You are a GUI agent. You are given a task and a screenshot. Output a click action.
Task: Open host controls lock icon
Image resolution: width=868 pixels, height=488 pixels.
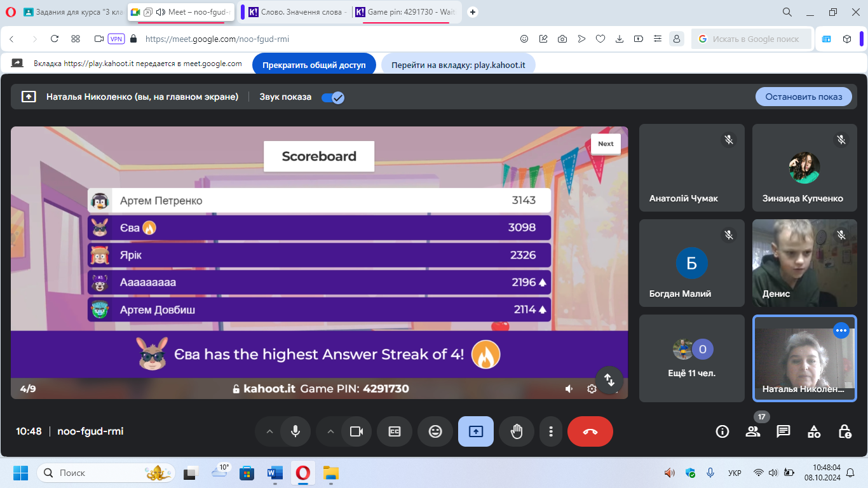(x=844, y=431)
